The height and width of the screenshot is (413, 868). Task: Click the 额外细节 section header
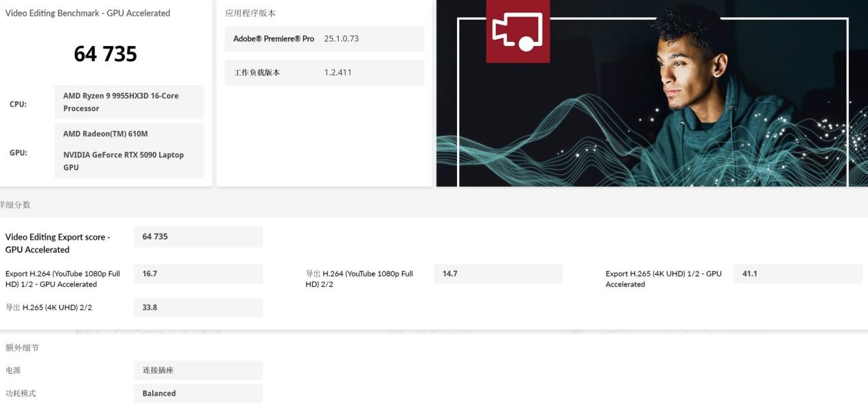22,348
